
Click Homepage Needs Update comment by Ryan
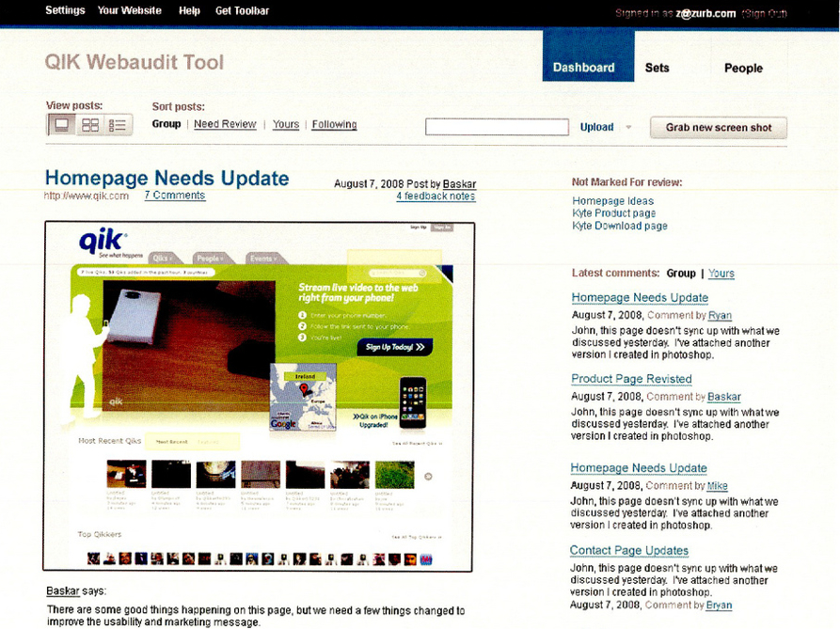click(640, 297)
